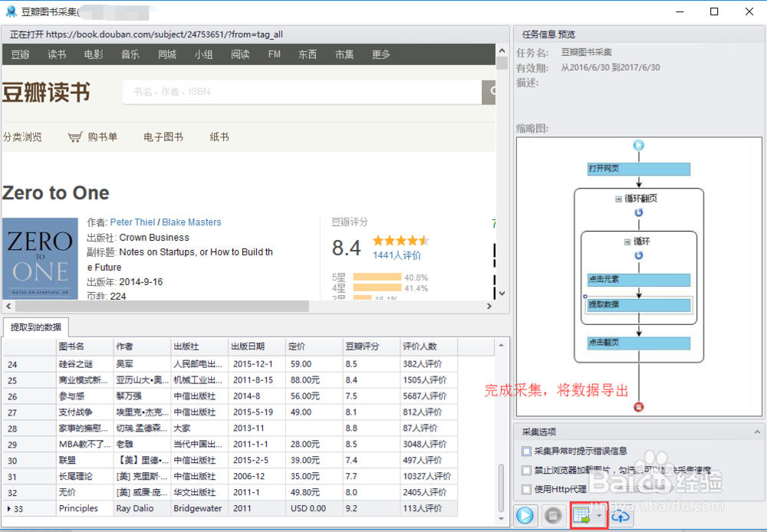Open 购书单 cart link
This screenshot has height=532, width=767.
[x=93, y=137]
